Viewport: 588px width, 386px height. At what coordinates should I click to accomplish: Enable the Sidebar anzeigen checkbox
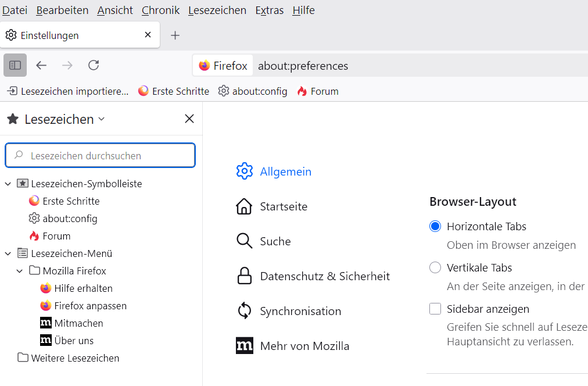tap(435, 309)
